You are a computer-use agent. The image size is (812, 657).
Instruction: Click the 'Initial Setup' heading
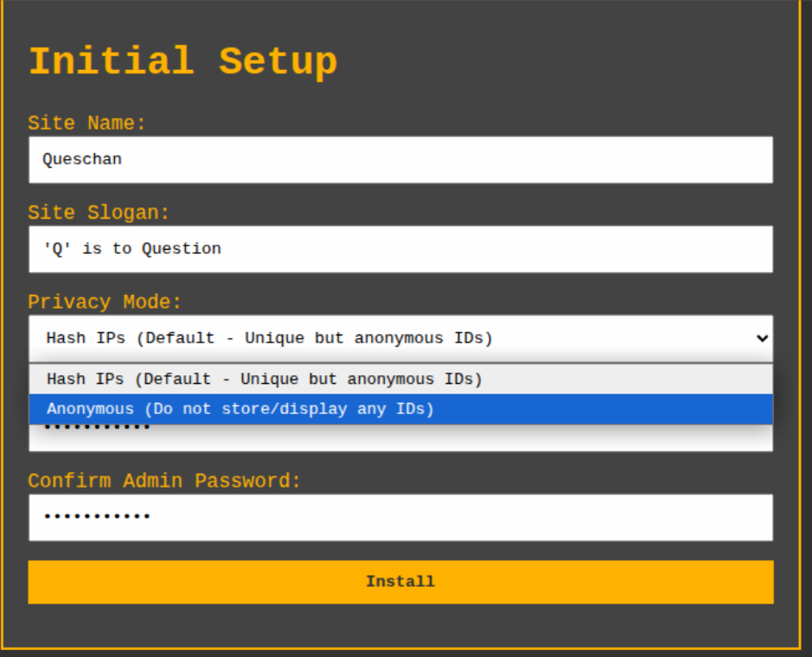(182, 62)
